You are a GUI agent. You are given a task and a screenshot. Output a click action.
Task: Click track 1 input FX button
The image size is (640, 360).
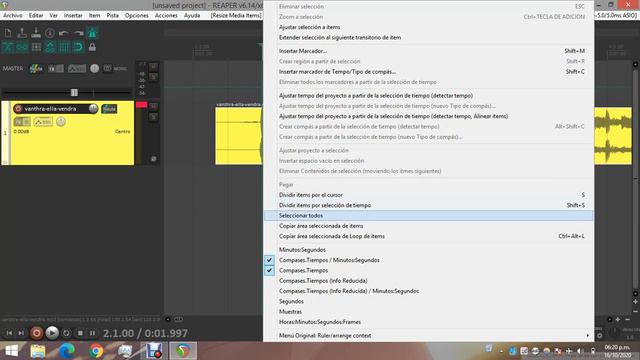[22, 122]
